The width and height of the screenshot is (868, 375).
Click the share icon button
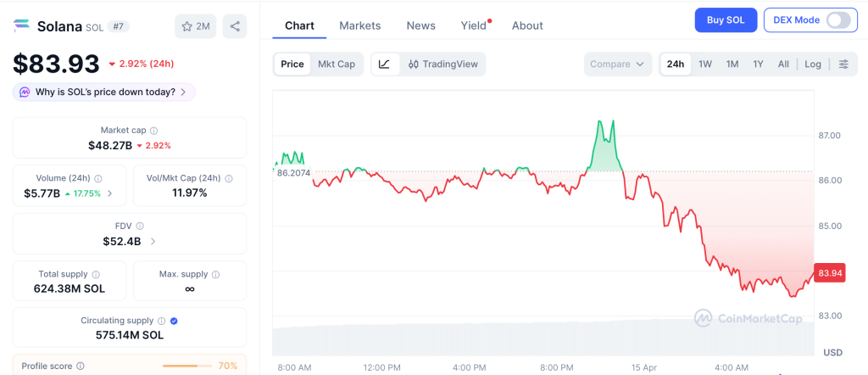[x=235, y=26]
